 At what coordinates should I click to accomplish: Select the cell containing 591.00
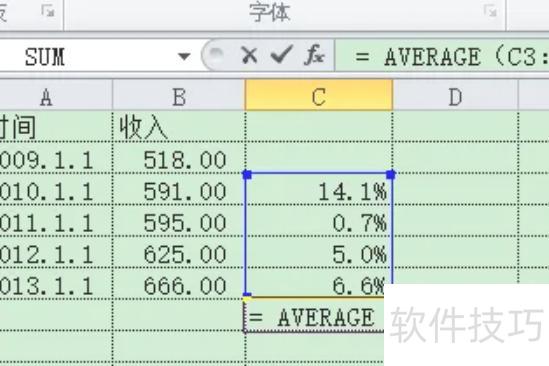click(179, 189)
